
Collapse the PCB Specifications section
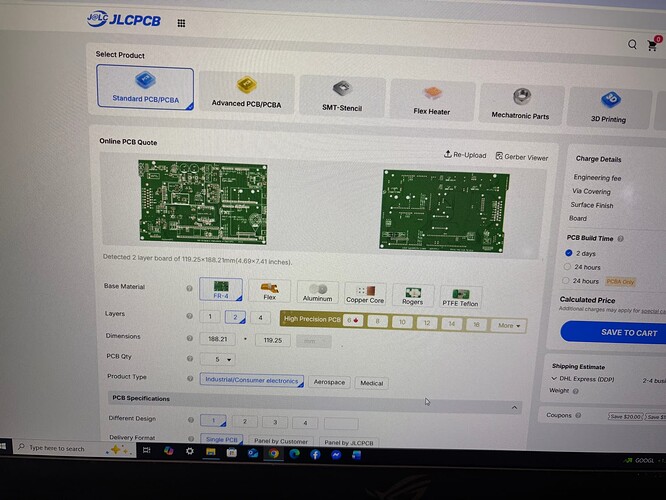click(x=515, y=407)
